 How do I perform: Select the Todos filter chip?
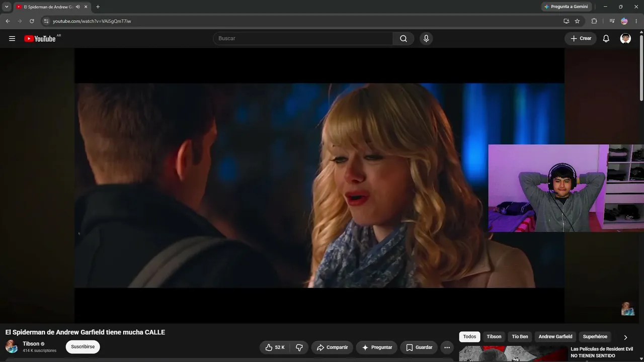[x=469, y=337]
